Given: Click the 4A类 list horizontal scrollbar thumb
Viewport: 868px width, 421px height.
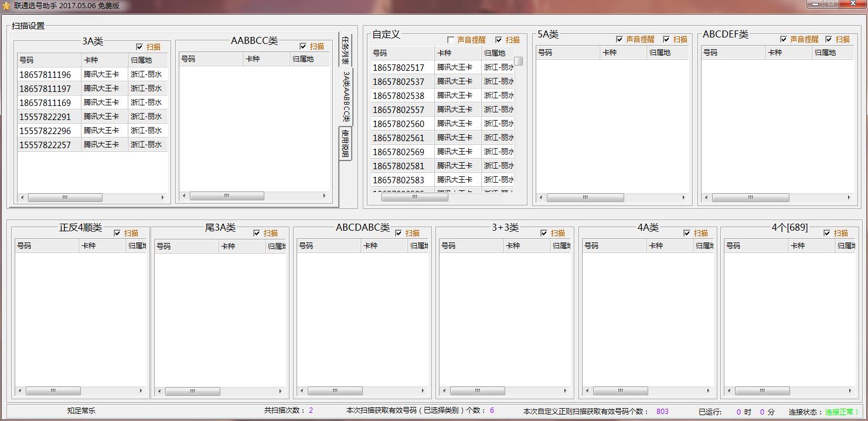Looking at the screenshot, I should click(620, 391).
